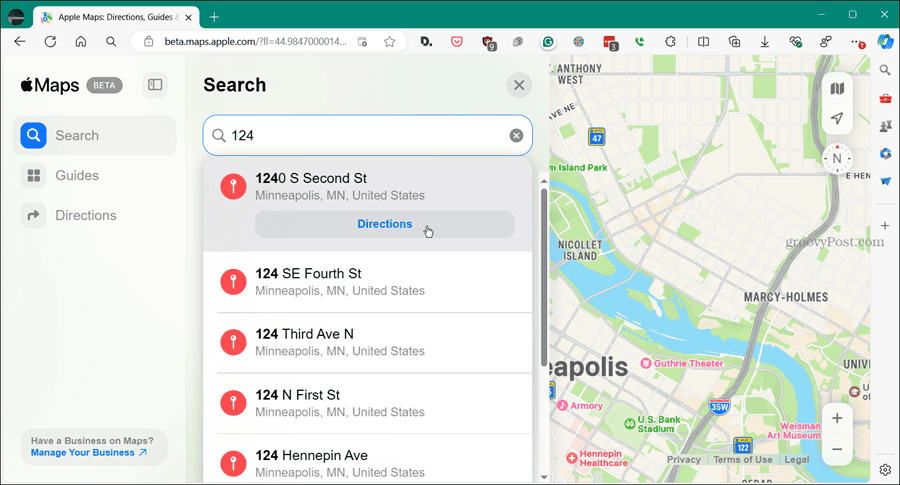The width and height of the screenshot is (900, 485).
Task: Open the map mode chooser icon
Action: [x=837, y=89]
